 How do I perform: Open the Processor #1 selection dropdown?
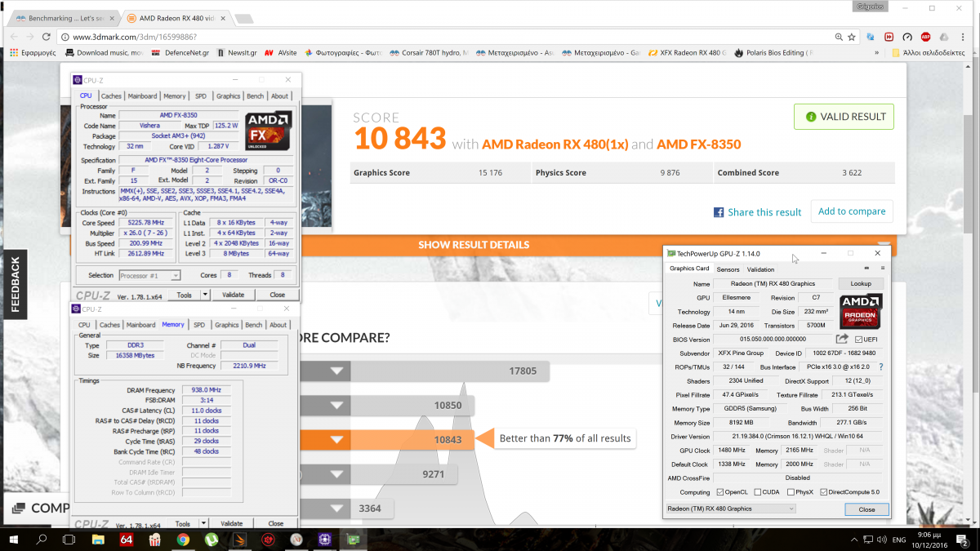point(150,276)
